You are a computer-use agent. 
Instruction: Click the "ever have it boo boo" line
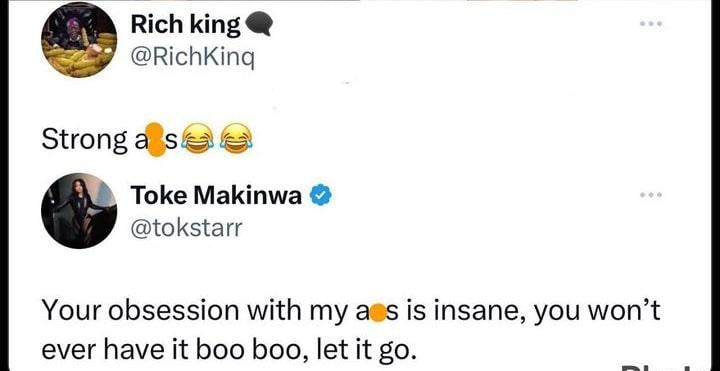point(175,351)
